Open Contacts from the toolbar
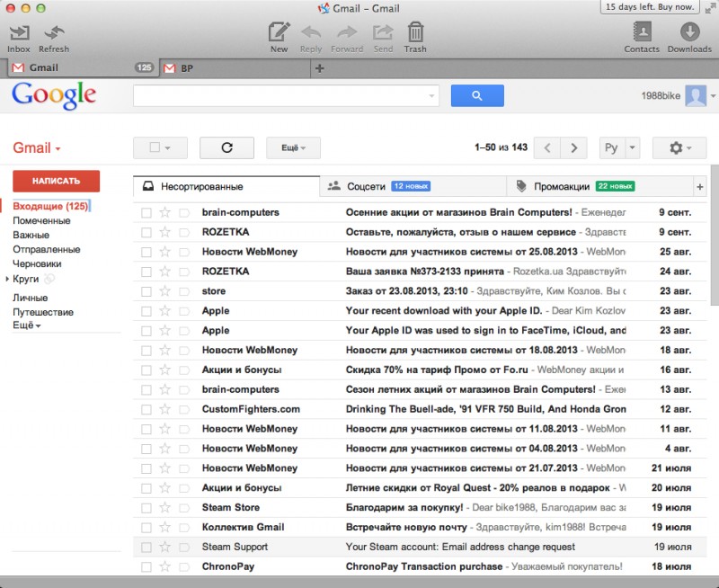Image resolution: width=719 pixels, height=588 pixels. click(642, 38)
